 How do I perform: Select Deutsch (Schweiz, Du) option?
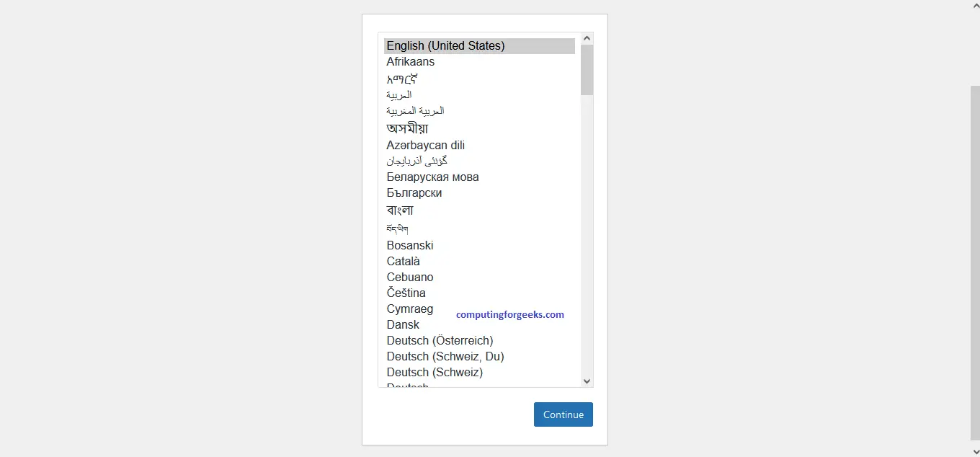click(445, 357)
